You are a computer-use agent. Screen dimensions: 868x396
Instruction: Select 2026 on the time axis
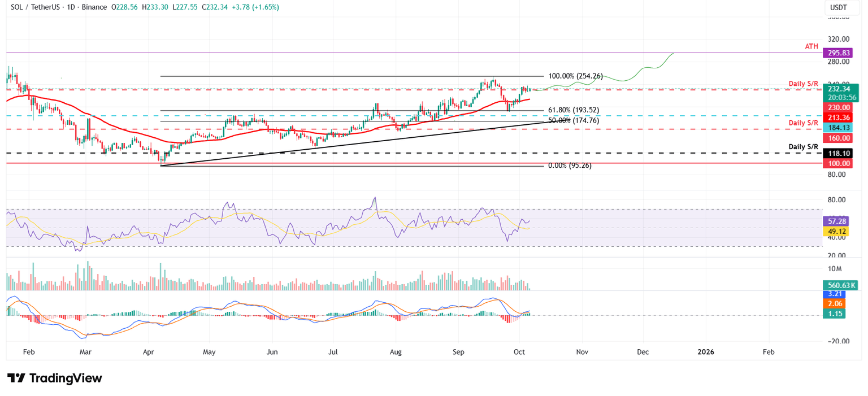(x=705, y=351)
